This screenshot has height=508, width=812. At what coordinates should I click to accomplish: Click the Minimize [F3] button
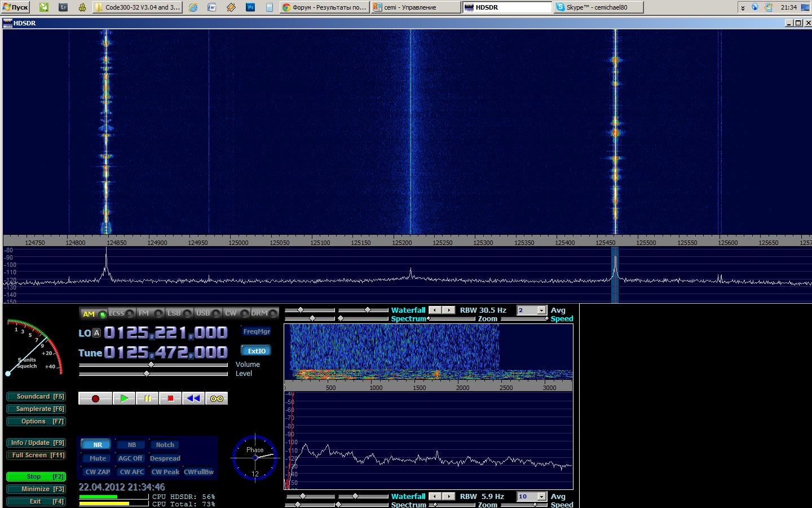click(36, 489)
